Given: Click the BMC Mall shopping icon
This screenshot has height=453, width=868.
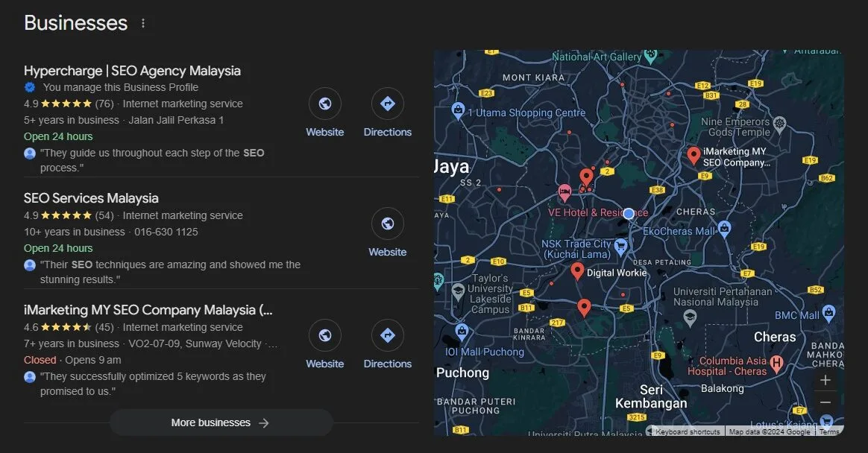Looking at the screenshot, I should coord(828,312).
